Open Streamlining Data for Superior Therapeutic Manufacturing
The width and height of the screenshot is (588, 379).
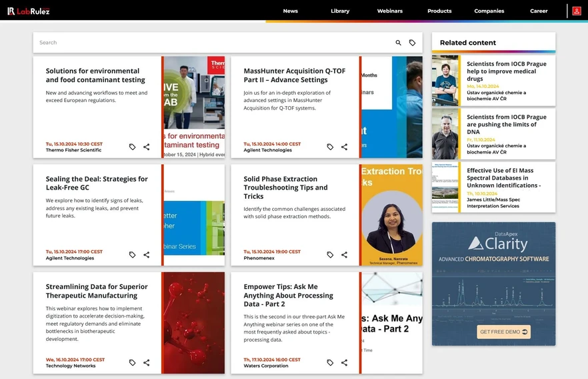[x=97, y=291]
